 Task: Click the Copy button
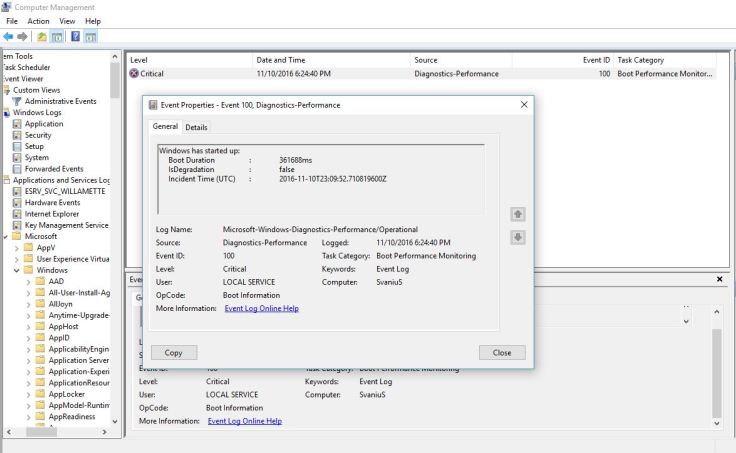[x=174, y=353]
